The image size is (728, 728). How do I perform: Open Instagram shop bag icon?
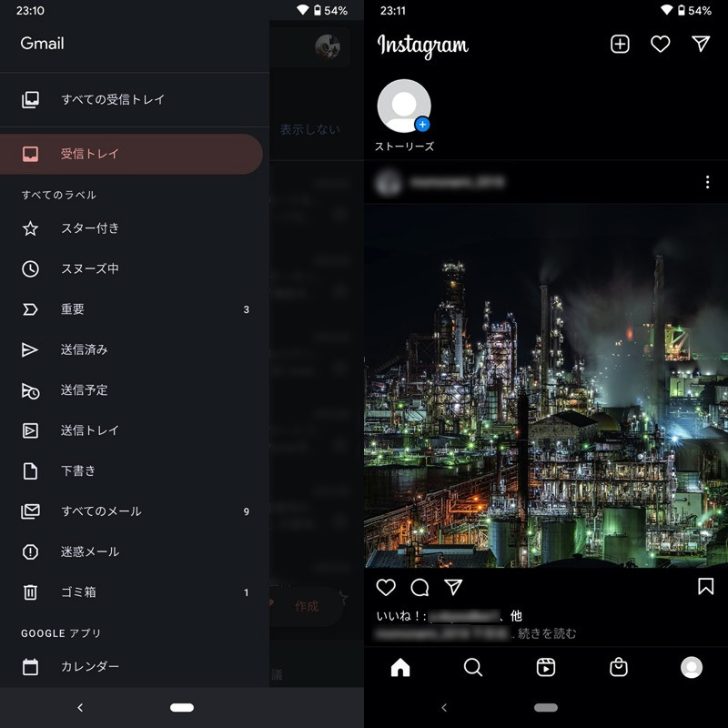click(x=619, y=668)
